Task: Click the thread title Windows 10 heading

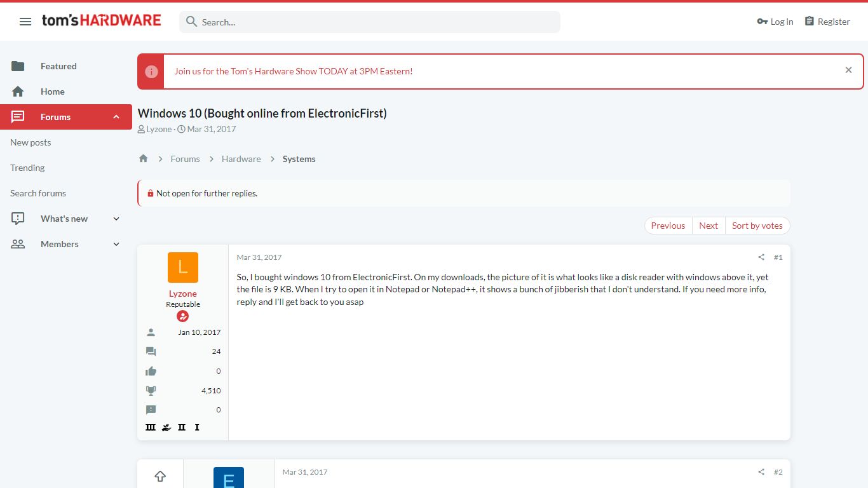Action: point(262,113)
